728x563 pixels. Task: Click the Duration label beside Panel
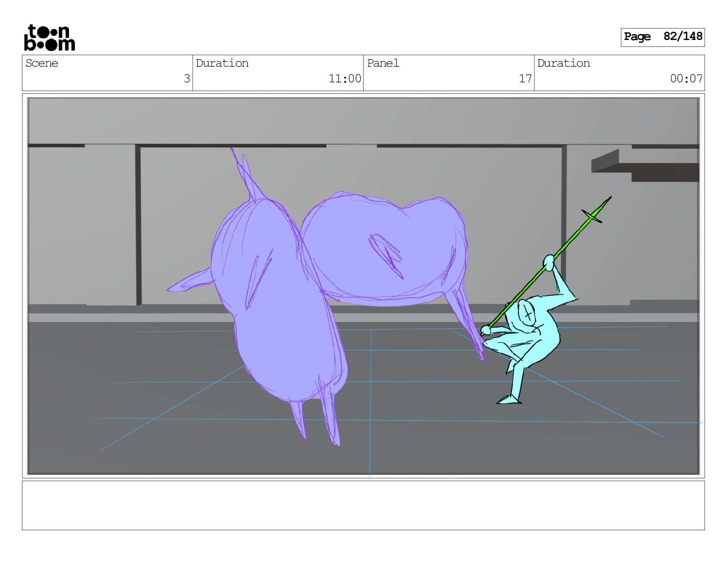[x=563, y=63]
